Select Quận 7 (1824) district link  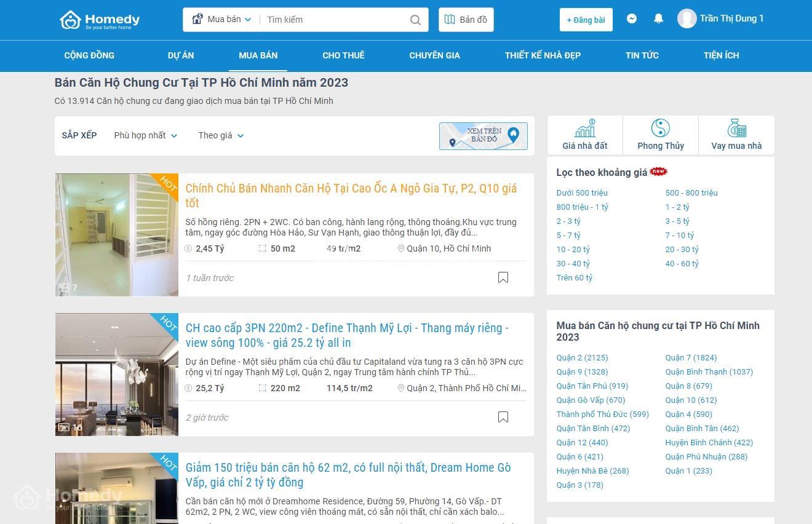pyautogui.click(x=691, y=357)
